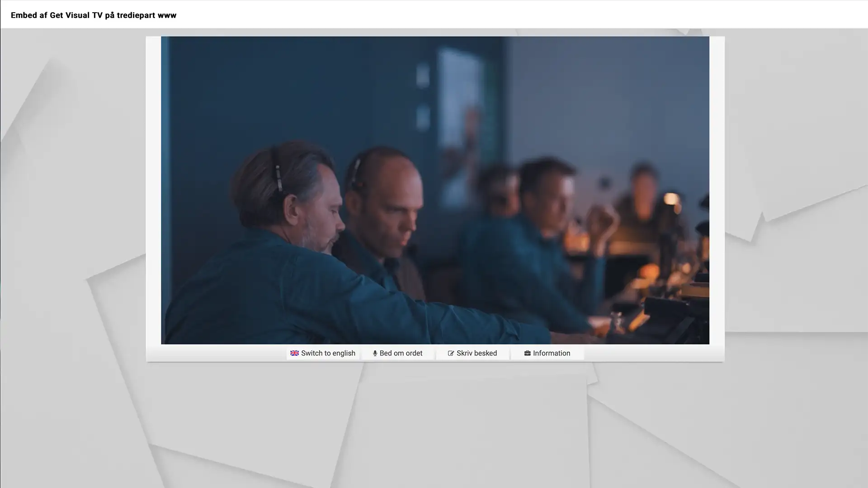Viewport: 868px width, 488px height.
Task: Click the Bed om ordet button
Action: coord(398,353)
